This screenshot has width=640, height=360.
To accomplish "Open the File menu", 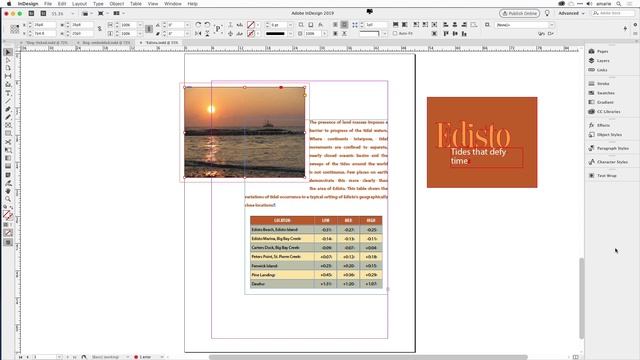I will click(48, 4).
